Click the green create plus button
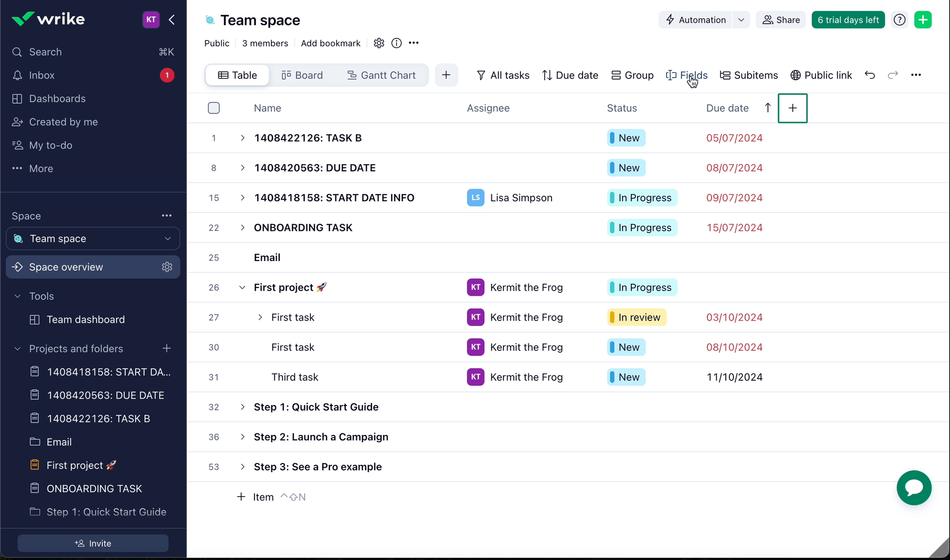Image resolution: width=950 pixels, height=560 pixels. coord(923,20)
